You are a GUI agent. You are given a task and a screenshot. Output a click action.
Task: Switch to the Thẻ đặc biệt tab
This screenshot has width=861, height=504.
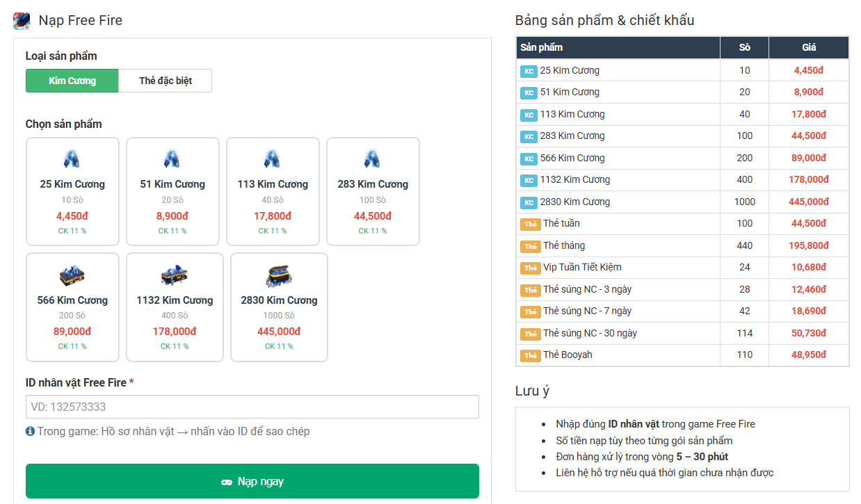pos(165,81)
